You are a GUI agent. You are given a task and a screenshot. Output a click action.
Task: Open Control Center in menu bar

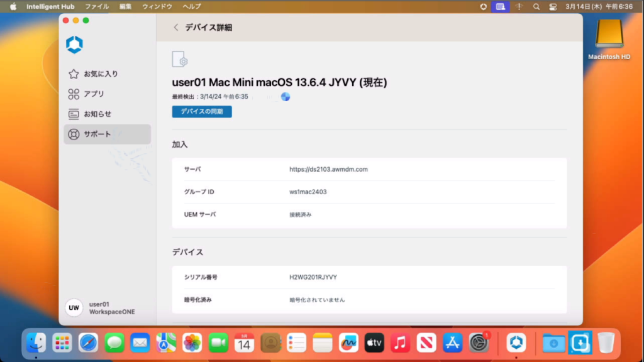pos(553,6)
